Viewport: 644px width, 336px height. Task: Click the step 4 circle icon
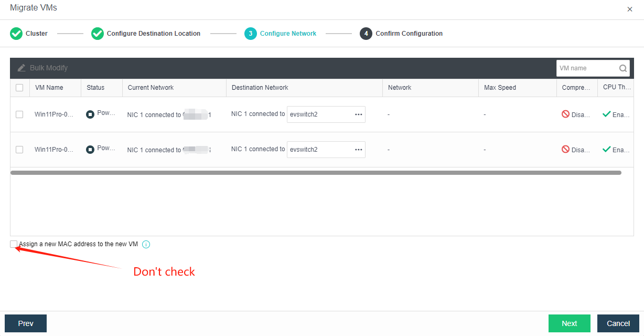(366, 34)
